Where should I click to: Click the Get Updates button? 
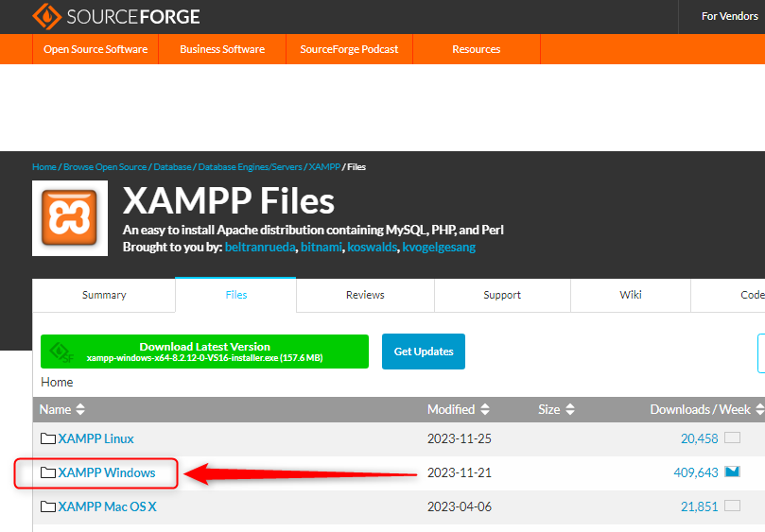coord(424,352)
